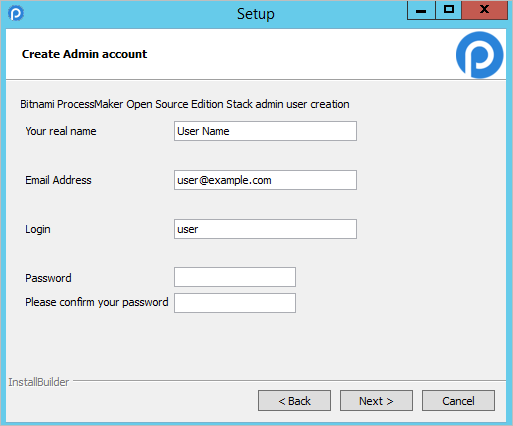
Task: Maximize the Setup window
Action: (x=449, y=10)
